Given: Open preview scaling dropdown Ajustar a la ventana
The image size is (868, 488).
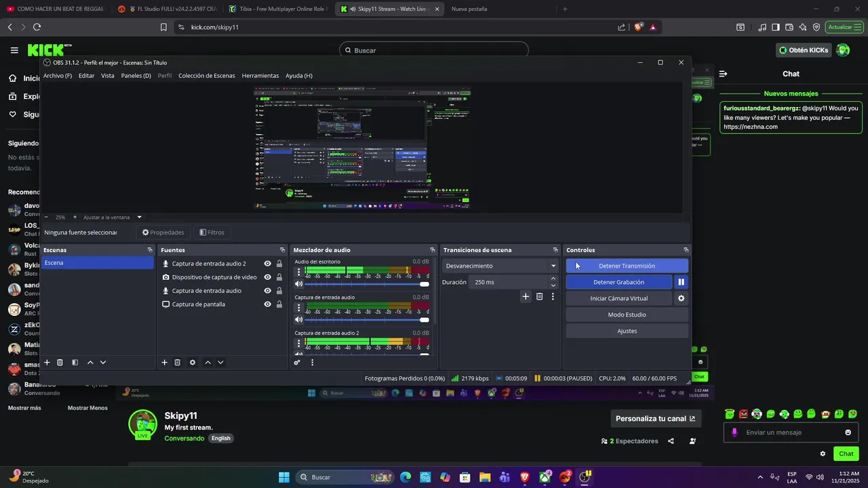Looking at the screenshot, I should (x=113, y=217).
